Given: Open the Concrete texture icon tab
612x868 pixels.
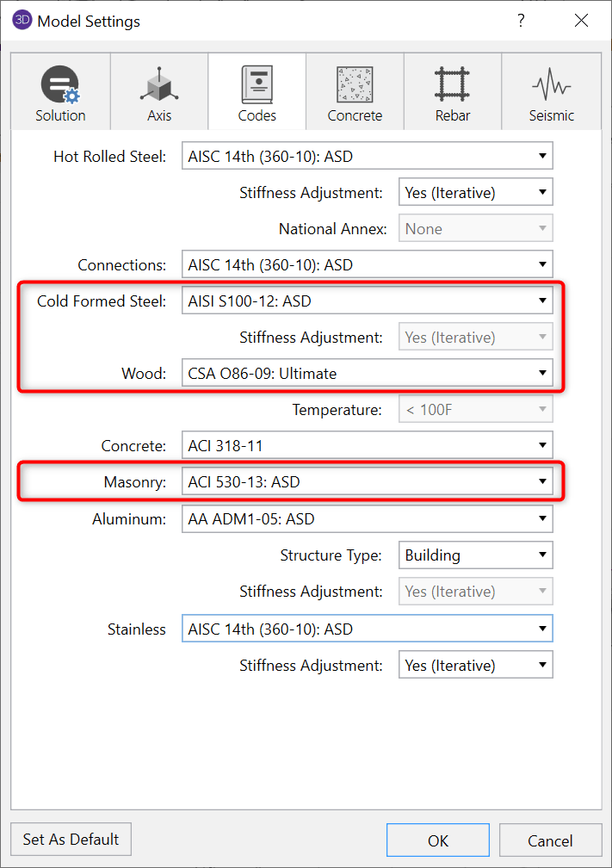Looking at the screenshot, I should coord(355,85).
